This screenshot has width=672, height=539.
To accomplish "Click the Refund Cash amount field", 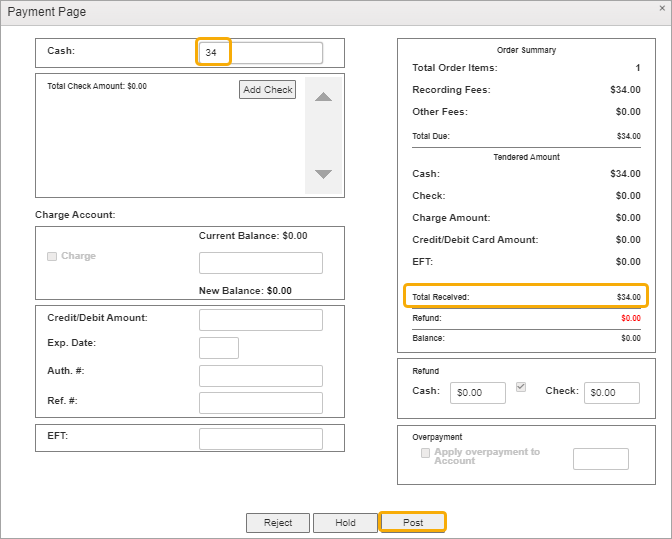I will click(x=478, y=393).
